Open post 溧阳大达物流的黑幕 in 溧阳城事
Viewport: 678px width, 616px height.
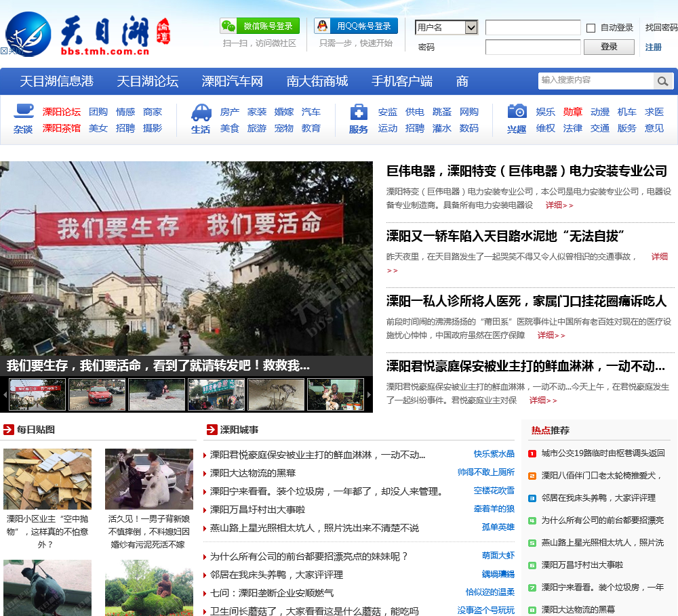click(253, 473)
